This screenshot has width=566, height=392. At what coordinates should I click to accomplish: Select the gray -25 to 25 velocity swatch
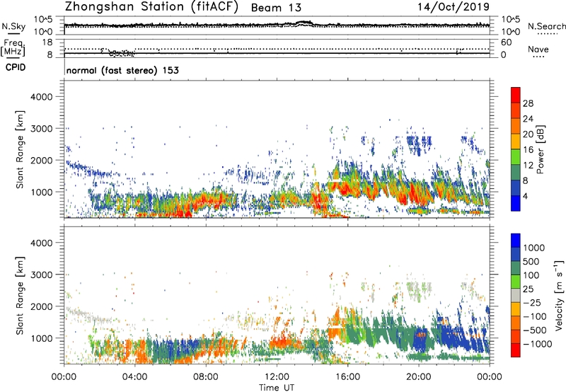[516, 296]
